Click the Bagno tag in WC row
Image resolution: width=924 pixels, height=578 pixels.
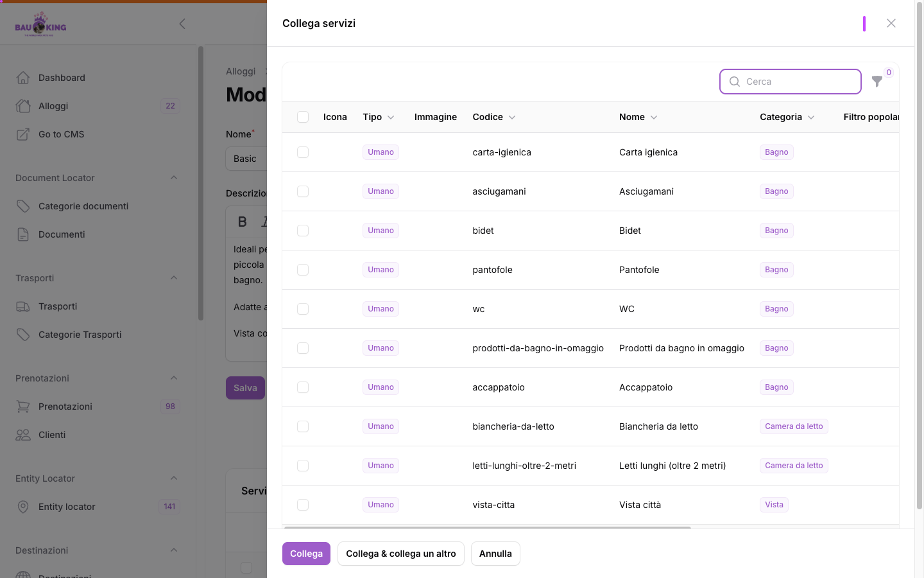pyautogui.click(x=776, y=309)
